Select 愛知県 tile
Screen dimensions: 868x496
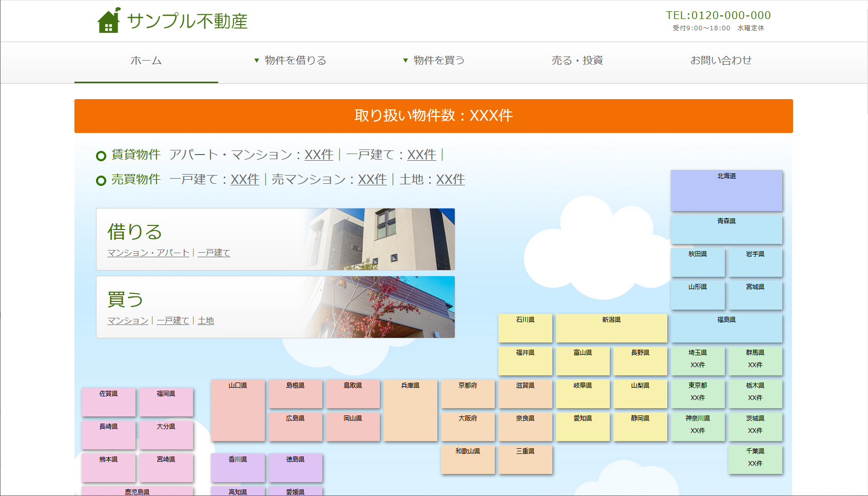tap(583, 427)
